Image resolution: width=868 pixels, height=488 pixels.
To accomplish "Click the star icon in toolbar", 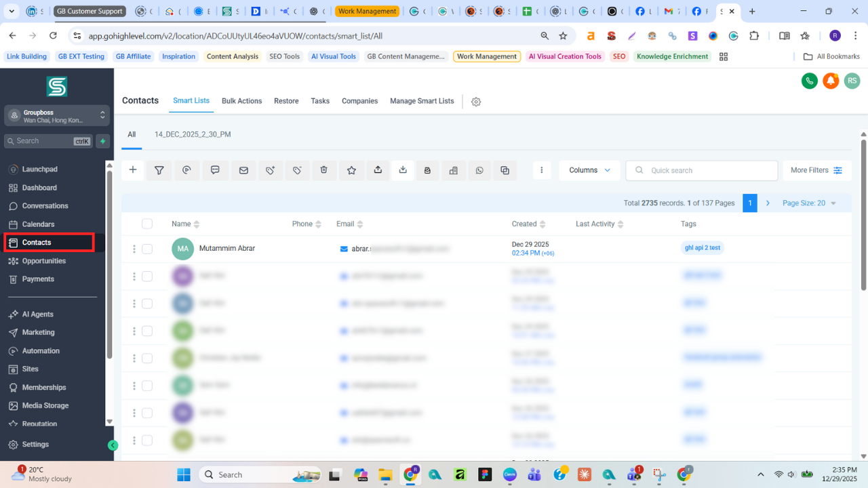I will (351, 170).
